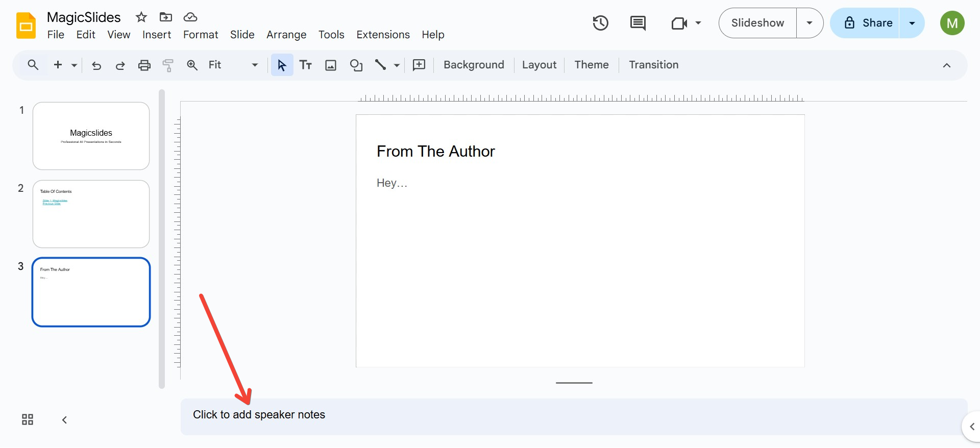Expand new slide layout dropdown arrow
This screenshot has width=980, height=448.
click(74, 65)
